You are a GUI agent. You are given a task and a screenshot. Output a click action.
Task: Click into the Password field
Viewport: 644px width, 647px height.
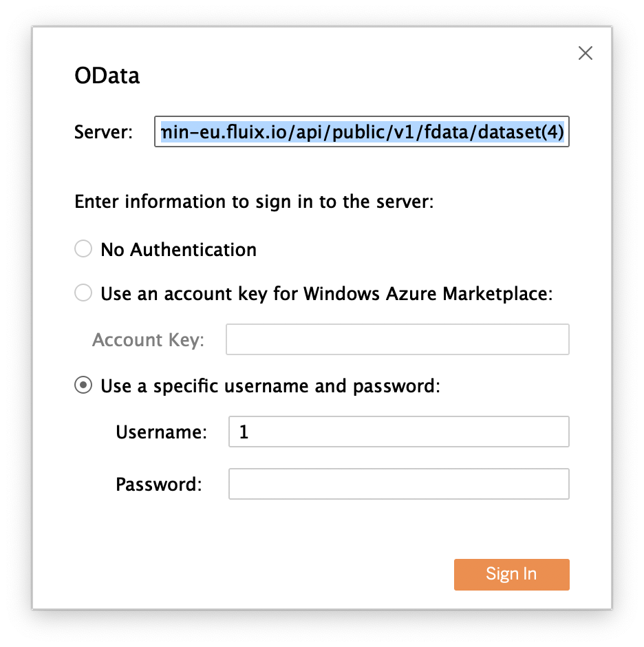pos(398,484)
